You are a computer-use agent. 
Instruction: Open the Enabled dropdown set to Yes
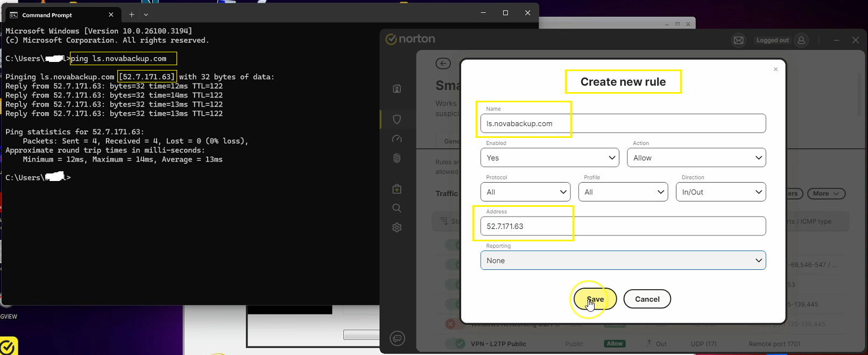(x=549, y=158)
